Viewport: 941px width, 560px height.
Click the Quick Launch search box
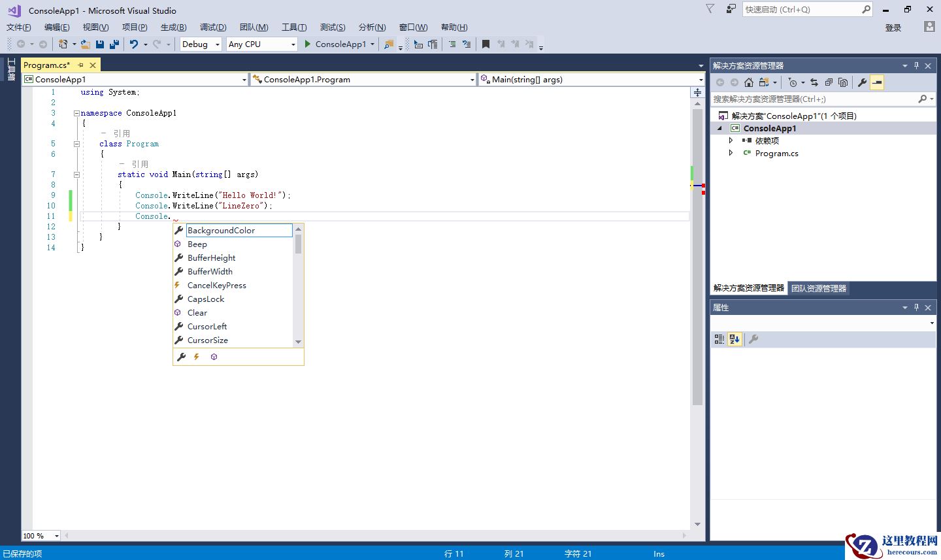click(801, 10)
